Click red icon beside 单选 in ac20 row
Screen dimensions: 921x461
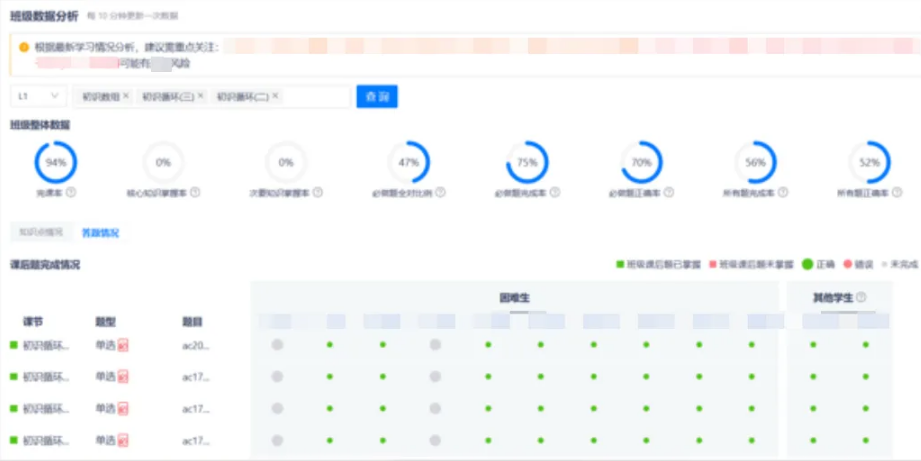click(x=124, y=345)
